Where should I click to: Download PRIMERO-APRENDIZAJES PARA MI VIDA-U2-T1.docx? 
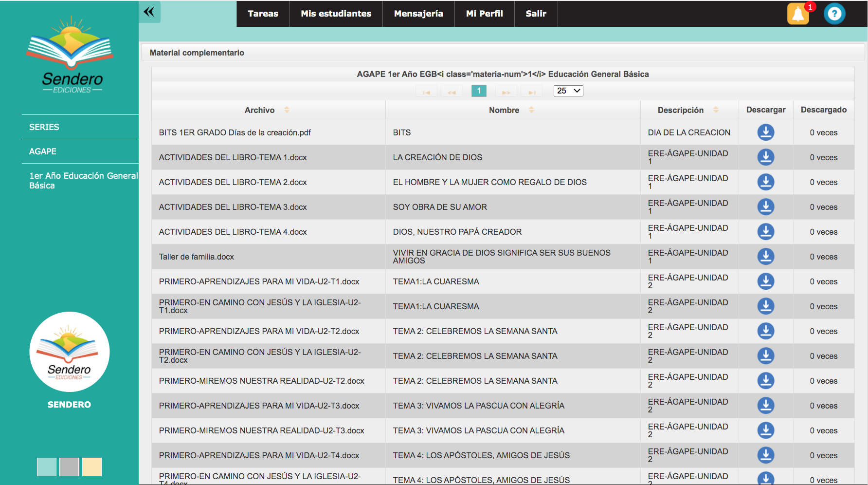765,281
